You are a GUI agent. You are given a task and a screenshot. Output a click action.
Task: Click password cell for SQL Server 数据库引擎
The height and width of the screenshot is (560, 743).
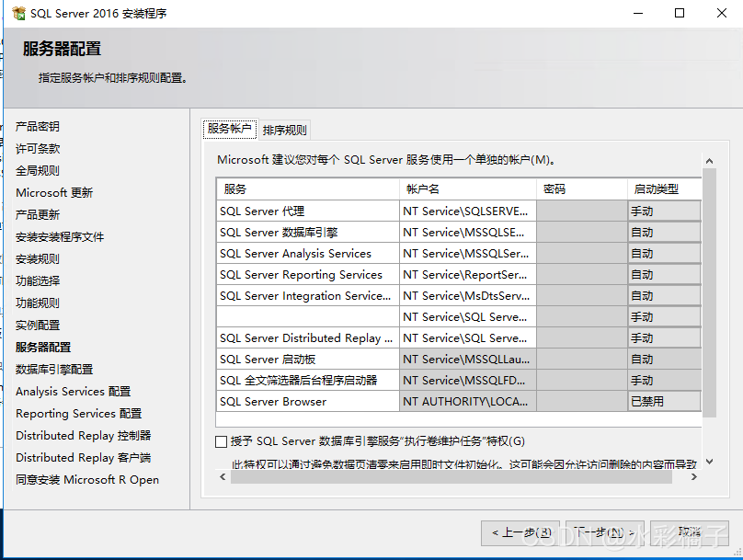pos(582,232)
